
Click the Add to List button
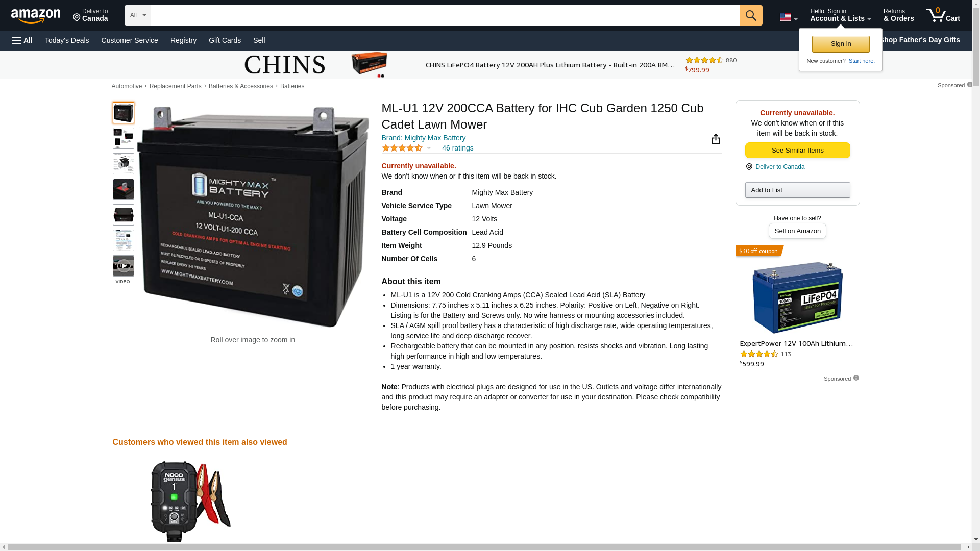[797, 190]
